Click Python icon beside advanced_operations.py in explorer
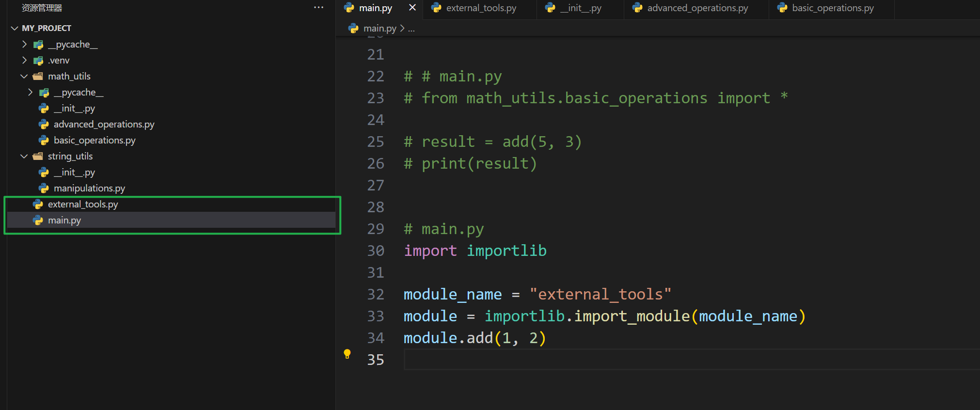This screenshot has height=410, width=980. pyautogui.click(x=44, y=124)
